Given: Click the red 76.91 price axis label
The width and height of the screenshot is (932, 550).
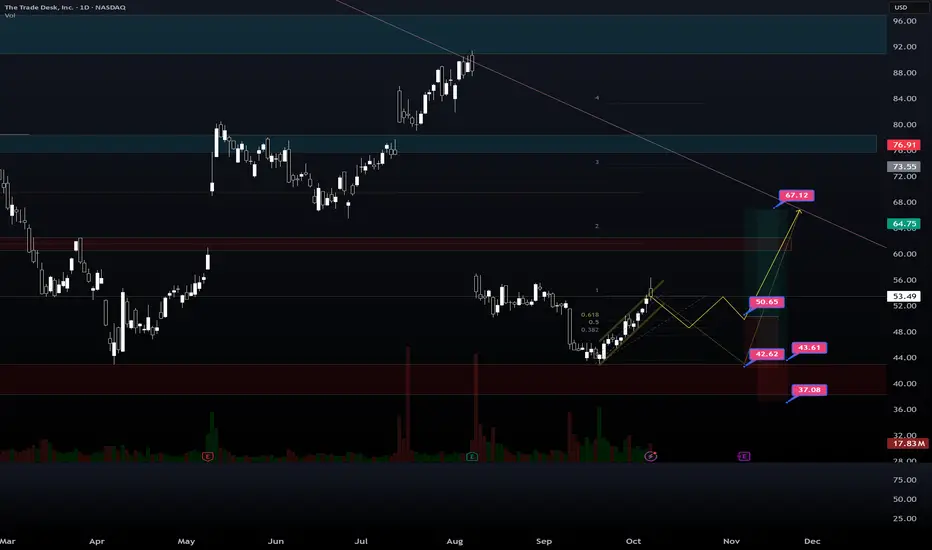Looking at the screenshot, I should [903, 144].
